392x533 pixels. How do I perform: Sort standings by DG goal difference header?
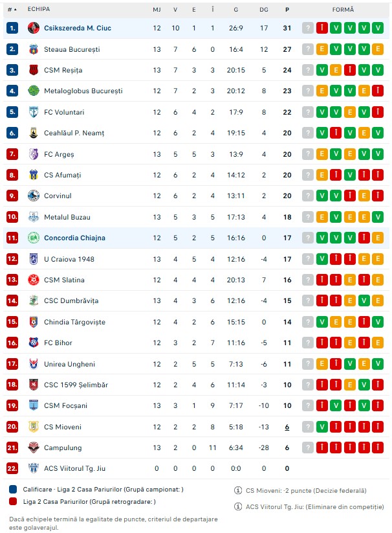point(264,10)
